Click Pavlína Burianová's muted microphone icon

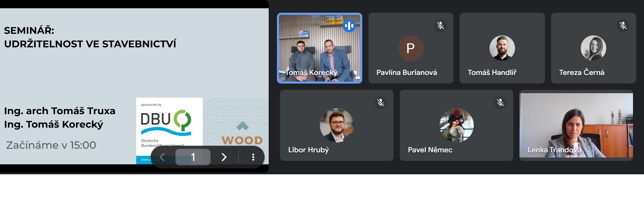point(440,25)
